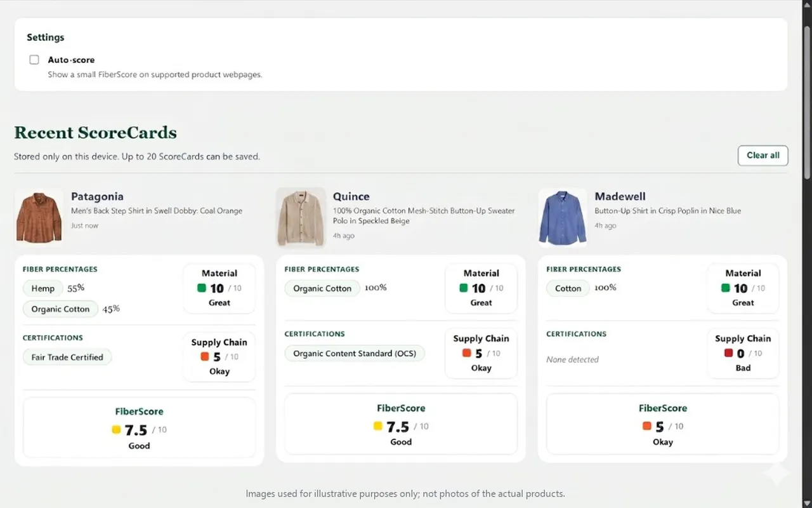The height and width of the screenshot is (508, 812).
Task: Click Madewell's Supply Chain 'Bad' label
Action: pos(743,368)
